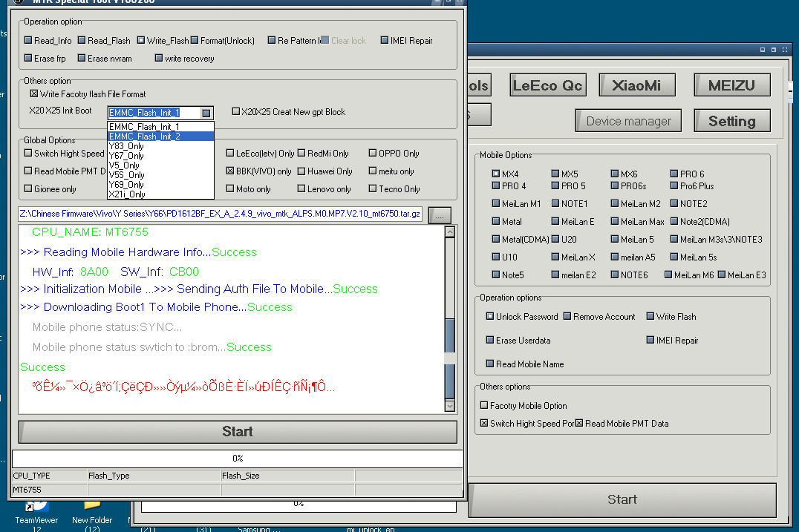
Task: Select X21i_Only from the list
Action: tap(160, 194)
